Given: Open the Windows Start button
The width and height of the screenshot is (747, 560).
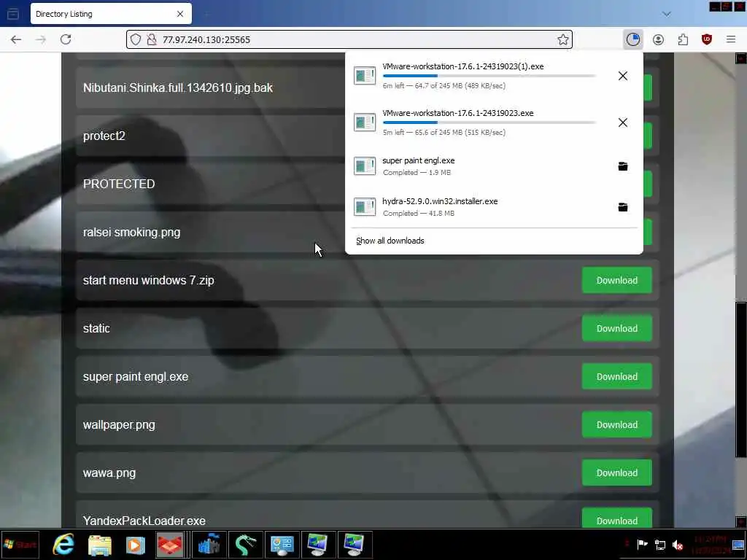Looking at the screenshot, I should (x=20, y=545).
